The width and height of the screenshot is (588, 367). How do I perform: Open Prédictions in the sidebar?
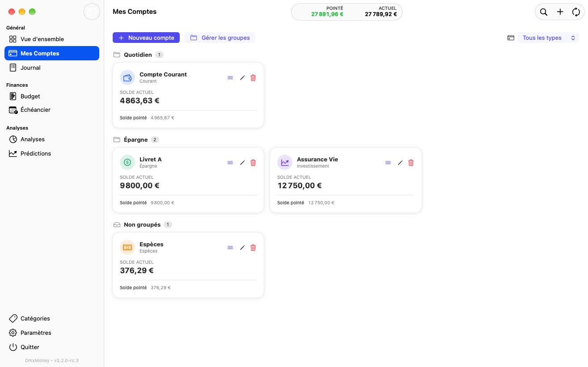pyautogui.click(x=52, y=153)
